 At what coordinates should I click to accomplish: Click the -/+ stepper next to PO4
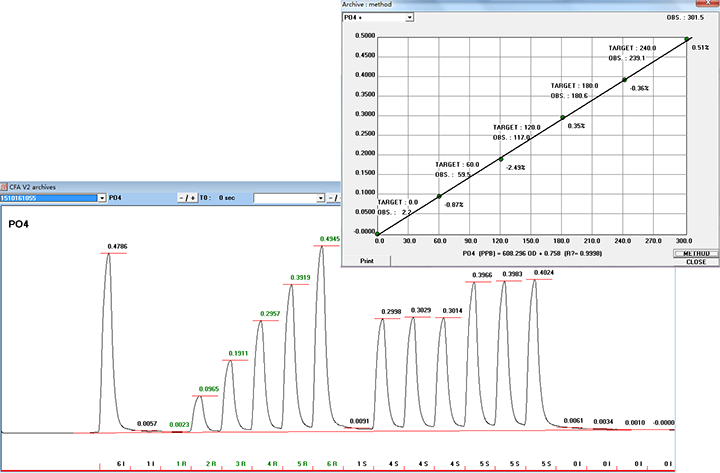pyautogui.click(x=187, y=198)
